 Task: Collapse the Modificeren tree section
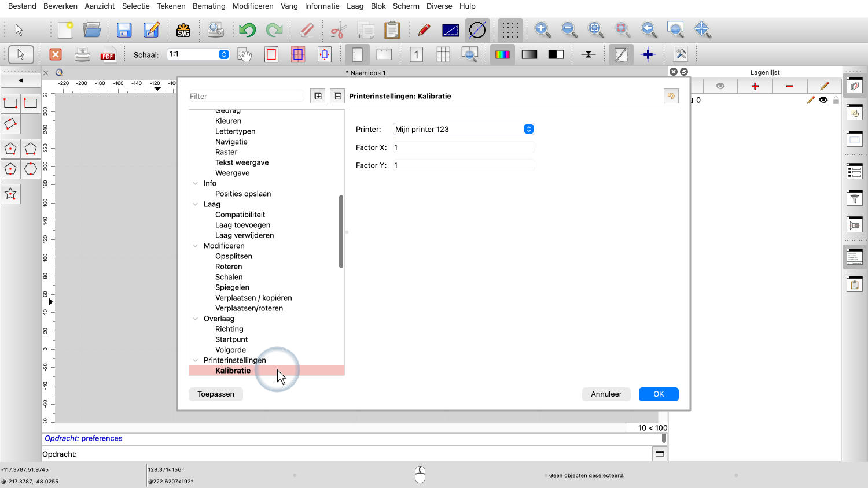pos(196,246)
